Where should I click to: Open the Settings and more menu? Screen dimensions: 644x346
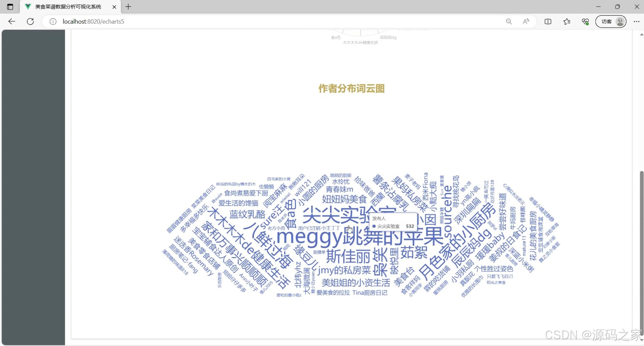pyautogui.click(x=637, y=21)
